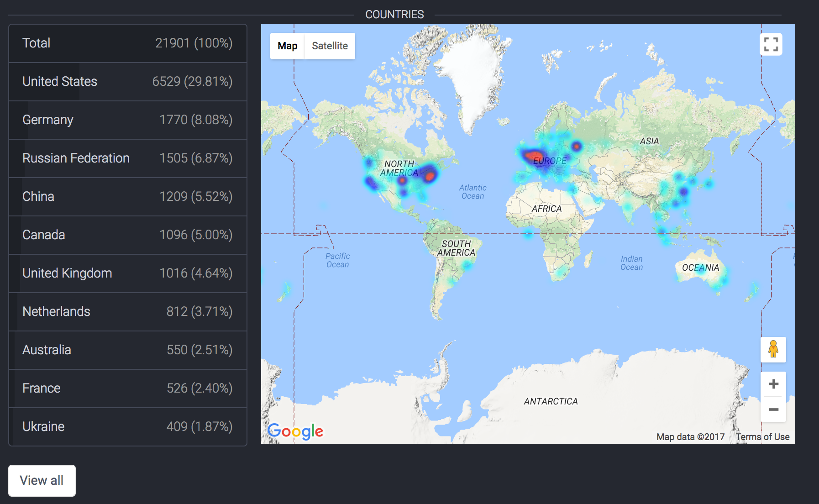Zoom in on the map
Image resolution: width=819 pixels, height=504 pixels.
coord(773,384)
